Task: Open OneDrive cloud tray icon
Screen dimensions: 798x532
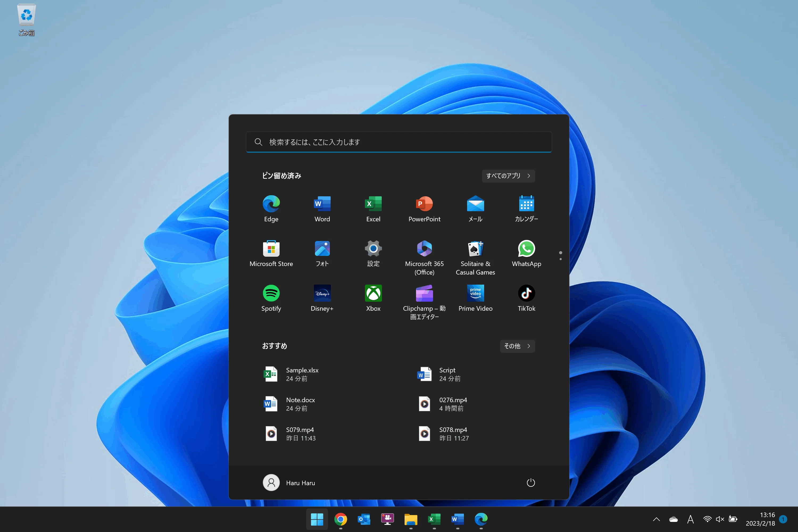Action: (673, 519)
